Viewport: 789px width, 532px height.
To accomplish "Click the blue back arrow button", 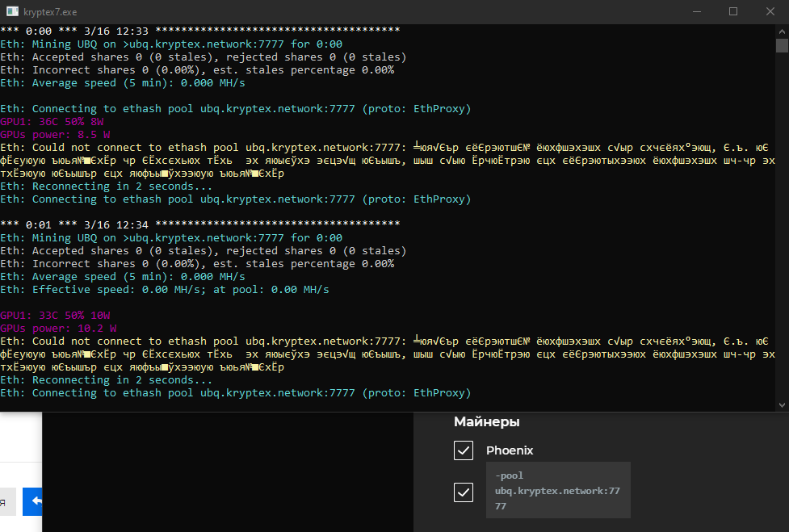I will 33,501.
